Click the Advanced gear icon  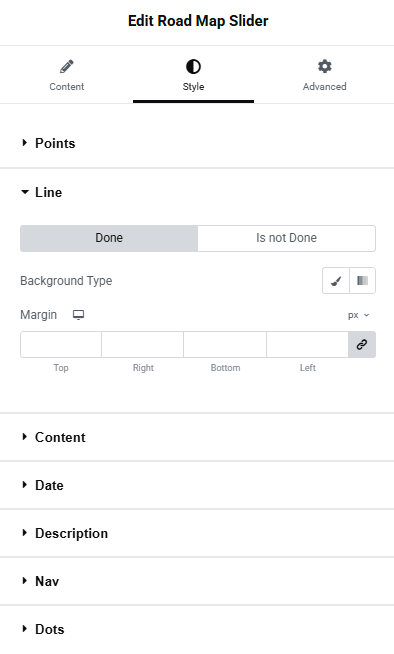[324, 66]
